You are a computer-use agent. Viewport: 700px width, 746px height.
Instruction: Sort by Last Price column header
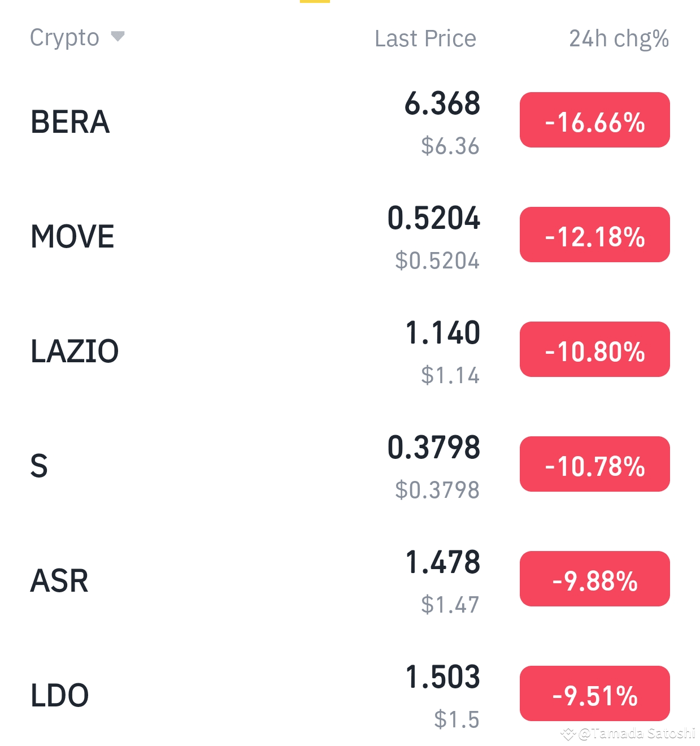(425, 38)
